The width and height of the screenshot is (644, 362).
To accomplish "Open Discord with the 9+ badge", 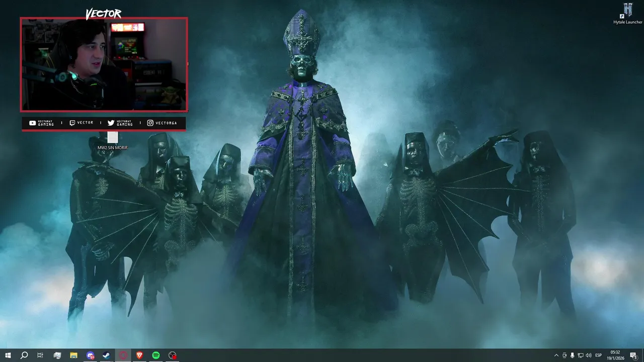I will point(90,355).
